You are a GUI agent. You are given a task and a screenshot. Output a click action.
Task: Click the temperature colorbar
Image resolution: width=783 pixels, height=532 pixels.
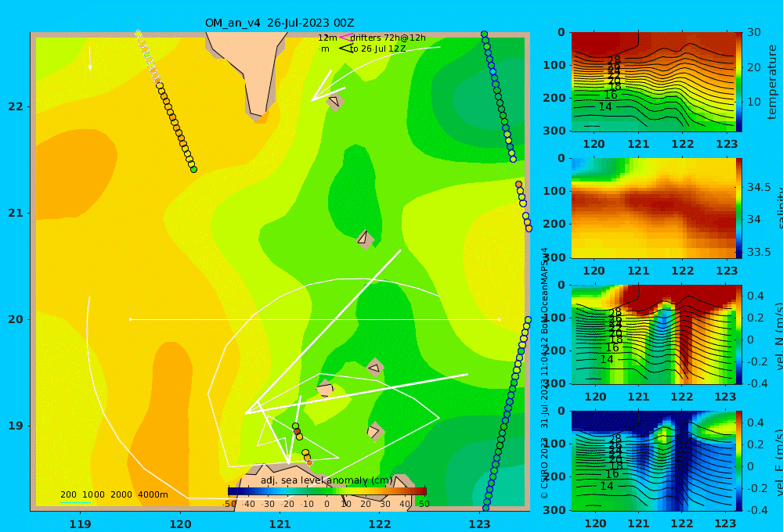click(x=739, y=82)
